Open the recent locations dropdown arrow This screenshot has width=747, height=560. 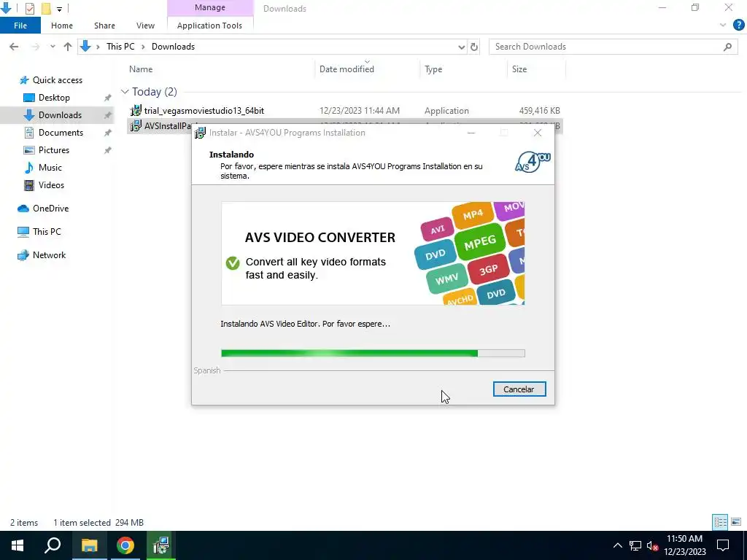click(53, 47)
